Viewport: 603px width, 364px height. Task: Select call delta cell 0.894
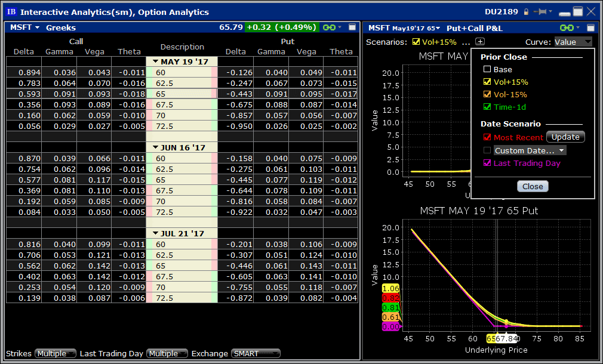point(24,72)
